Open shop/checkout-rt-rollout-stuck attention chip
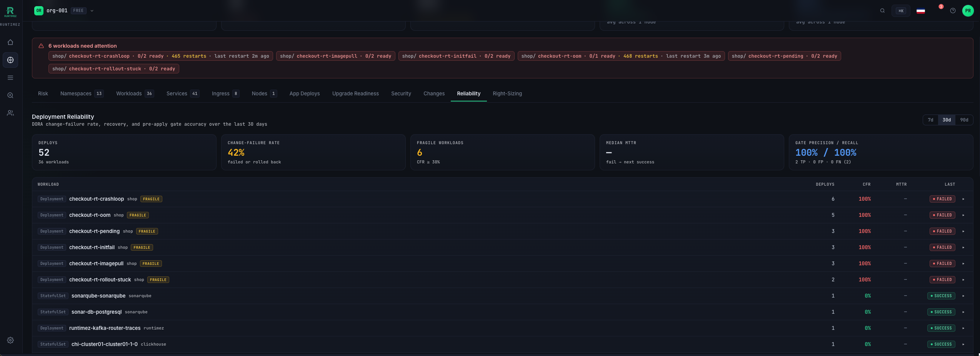 (114, 69)
